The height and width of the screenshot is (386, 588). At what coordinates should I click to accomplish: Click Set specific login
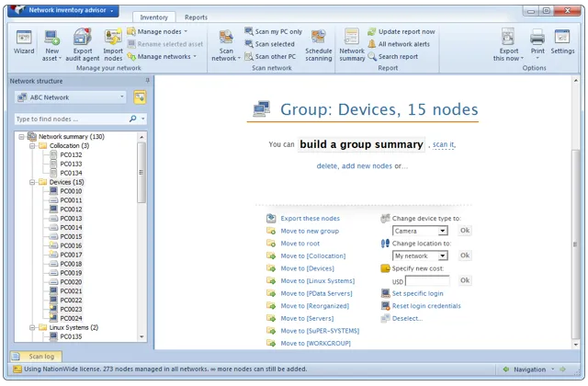click(x=417, y=293)
